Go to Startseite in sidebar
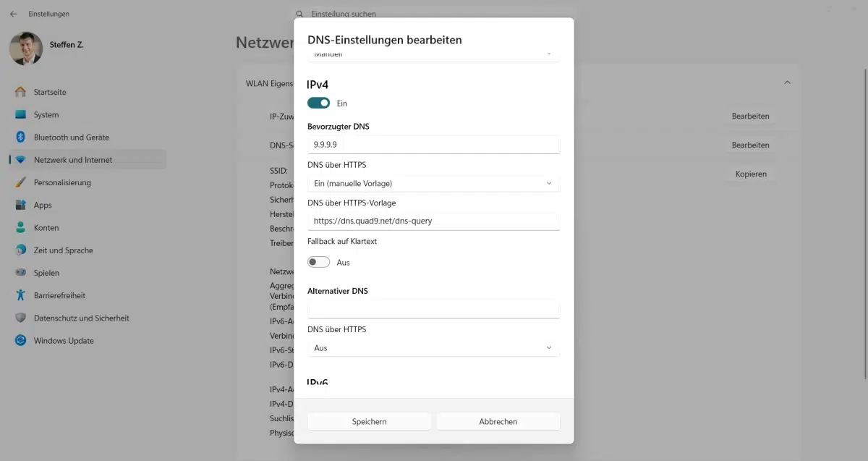Screen dimensions: 868x461 pyautogui.click(x=50, y=92)
